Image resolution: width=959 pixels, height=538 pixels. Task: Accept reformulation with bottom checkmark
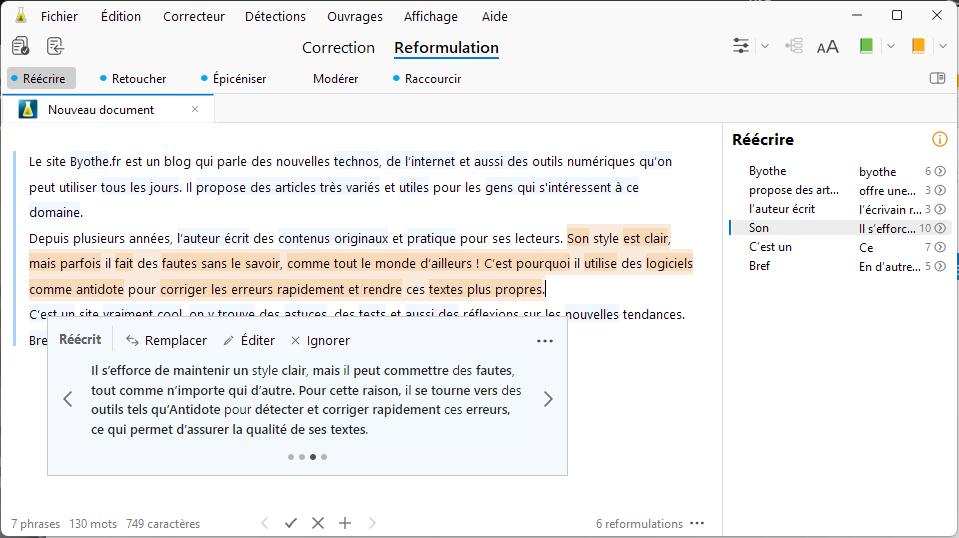[291, 523]
